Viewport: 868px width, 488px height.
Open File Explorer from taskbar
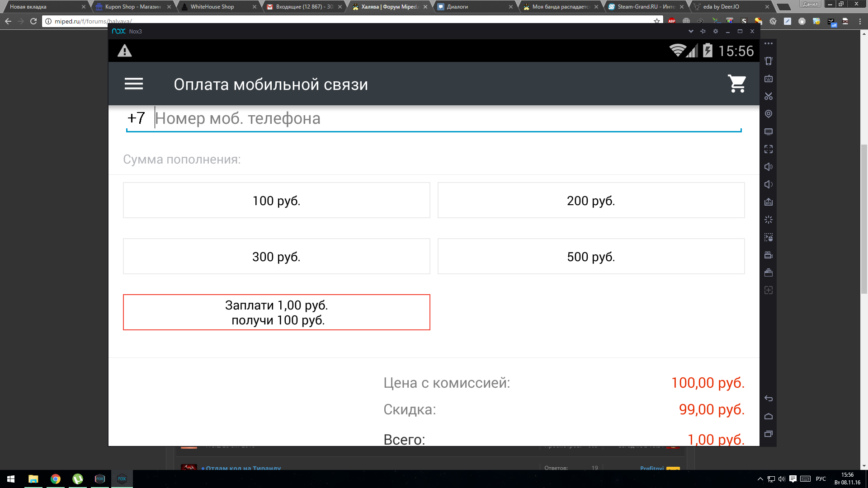pos(33,479)
